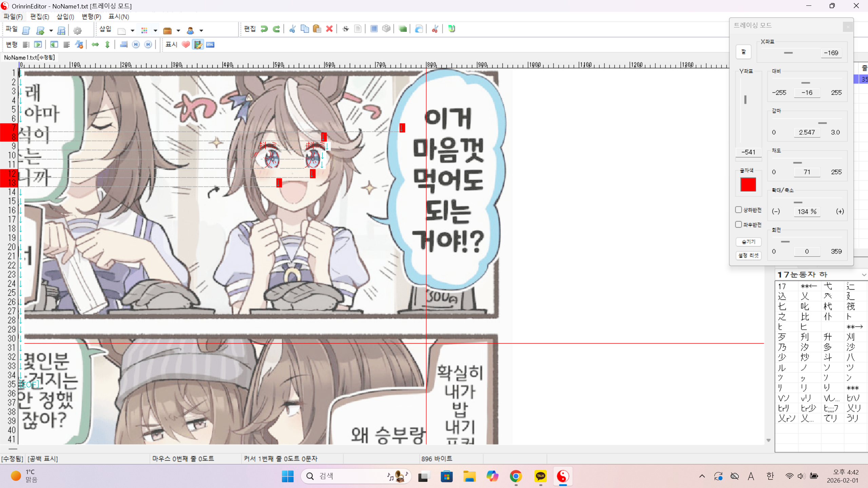The width and height of the screenshot is (868, 488).
Task: Click the red 글자색 color swatch
Action: (x=748, y=184)
